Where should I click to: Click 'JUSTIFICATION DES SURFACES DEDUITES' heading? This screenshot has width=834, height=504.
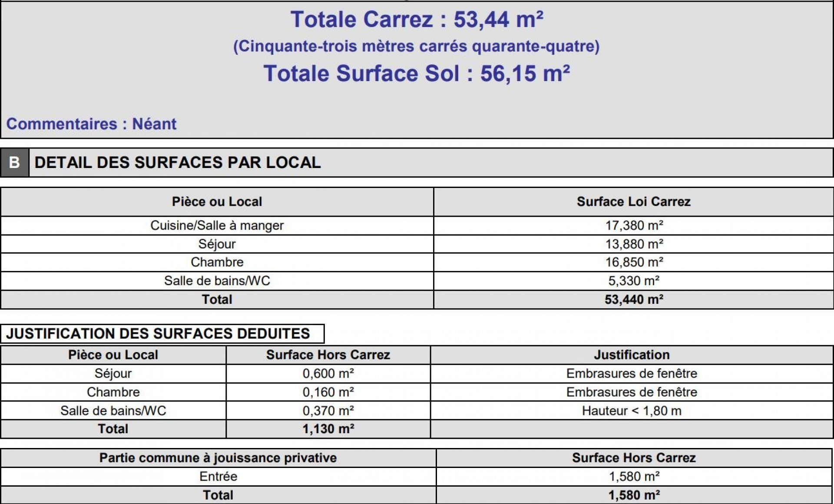(x=158, y=333)
